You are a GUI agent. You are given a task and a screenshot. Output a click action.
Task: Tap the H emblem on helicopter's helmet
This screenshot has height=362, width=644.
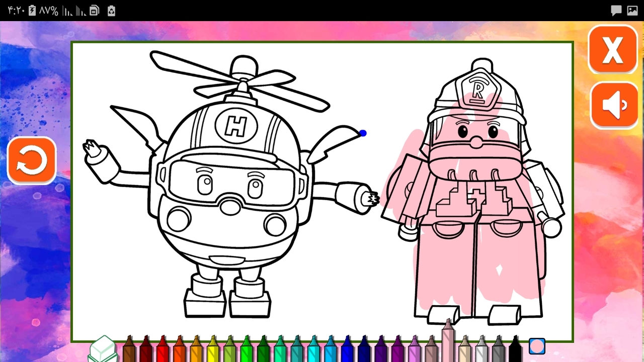[x=235, y=125]
